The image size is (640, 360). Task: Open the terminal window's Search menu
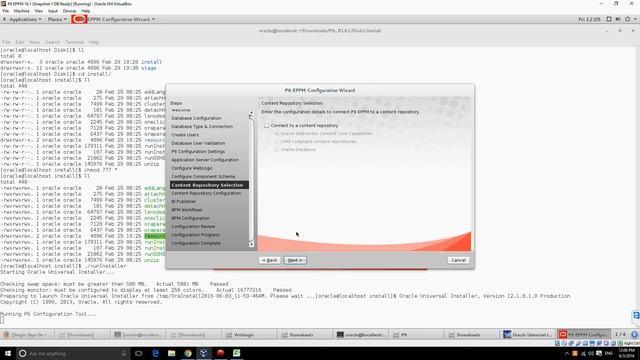point(53,42)
